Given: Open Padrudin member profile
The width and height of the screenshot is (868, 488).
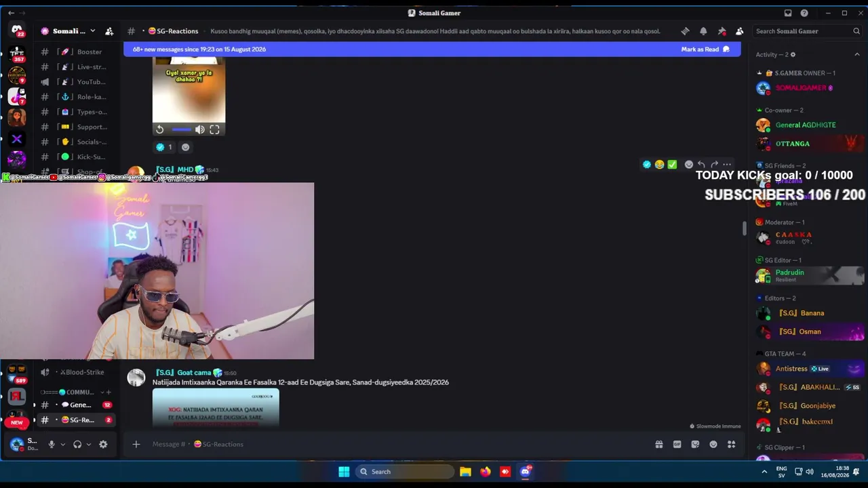Looking at the screenshot, I should coord(809,275).
